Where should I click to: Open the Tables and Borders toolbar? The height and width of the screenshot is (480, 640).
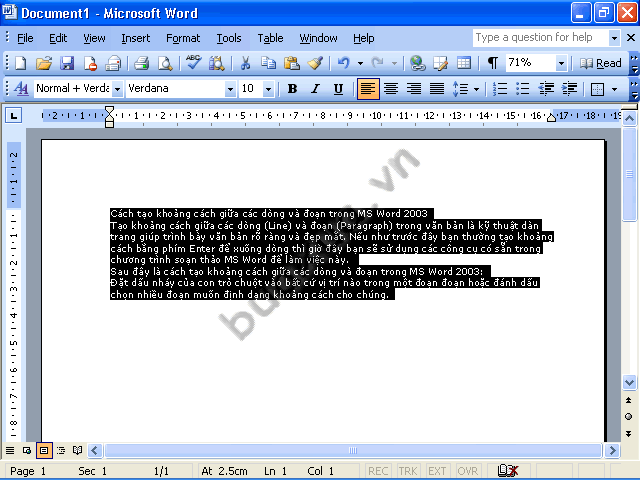pos(440,63)
